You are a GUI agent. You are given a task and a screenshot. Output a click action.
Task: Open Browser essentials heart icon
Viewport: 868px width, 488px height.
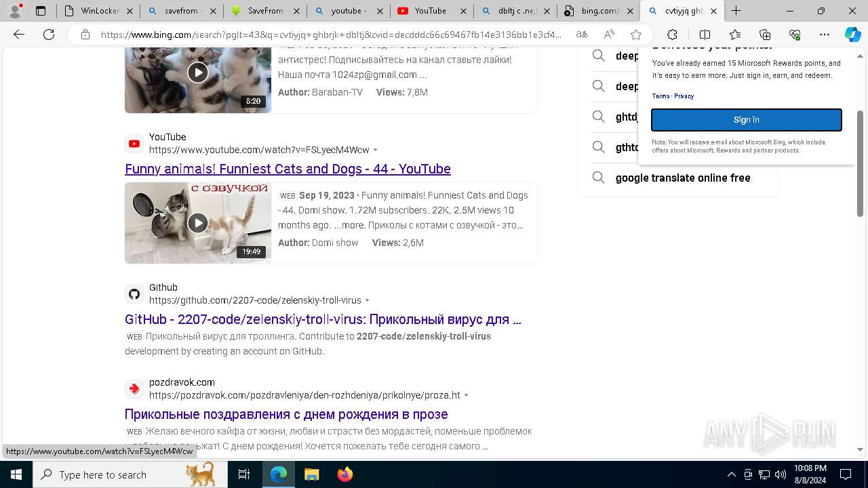tap(795, 35)
